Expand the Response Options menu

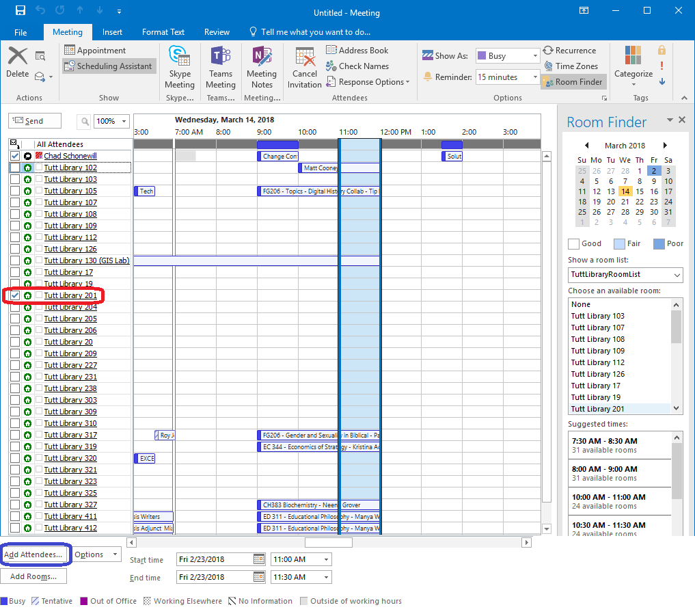pyautogui.click(x=368, y=82)
